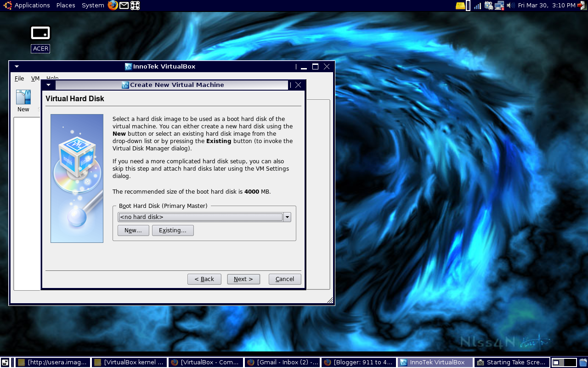Open the Create New Virtual Machine window menu

[48, 85]
